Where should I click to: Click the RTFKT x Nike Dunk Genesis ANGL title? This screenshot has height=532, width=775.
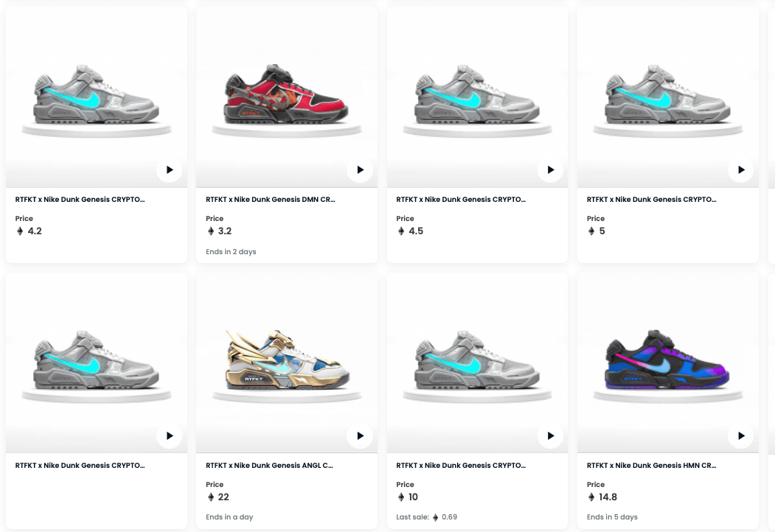pyautogui.click(x=269, y=465)
